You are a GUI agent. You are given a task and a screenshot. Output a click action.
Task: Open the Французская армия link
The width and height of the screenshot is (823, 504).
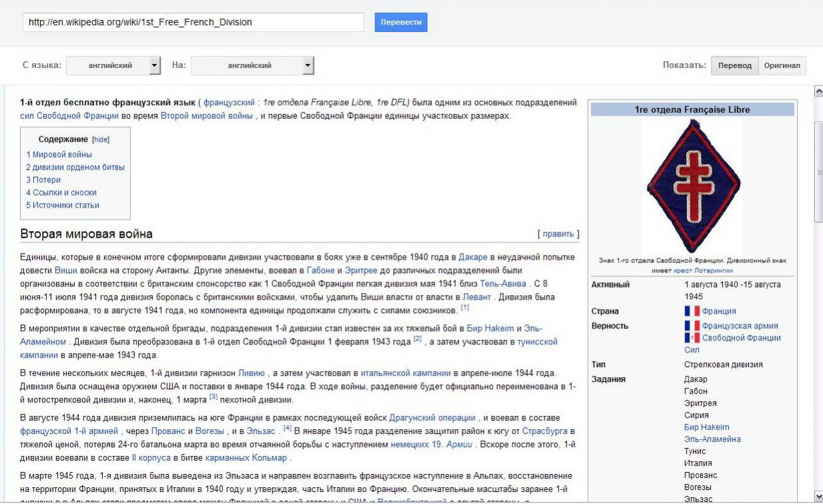tap(740, 326)
